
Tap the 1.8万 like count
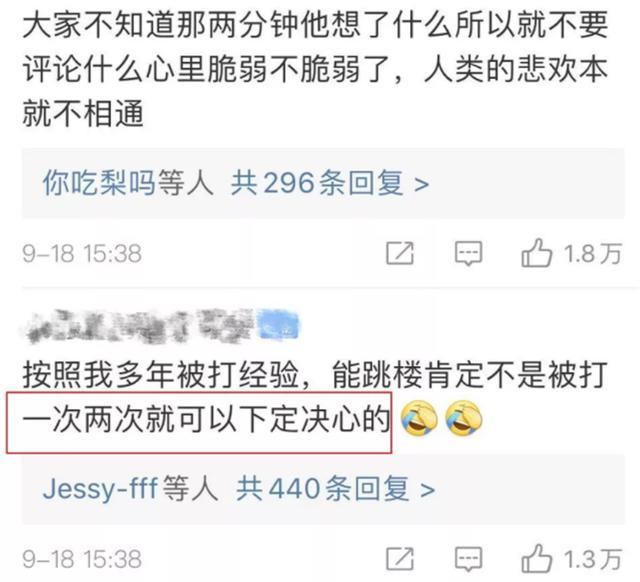click(x=593, y=253)
